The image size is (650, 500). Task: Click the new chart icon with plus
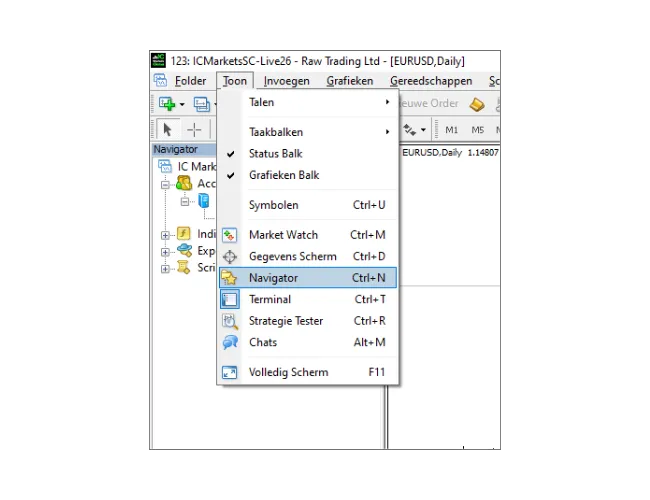[167, 104]
